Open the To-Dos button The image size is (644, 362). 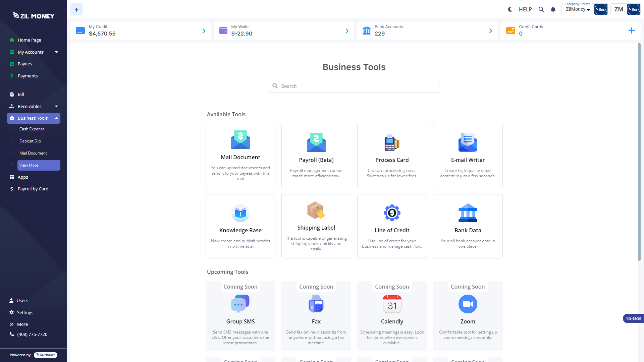pos(633,318)
